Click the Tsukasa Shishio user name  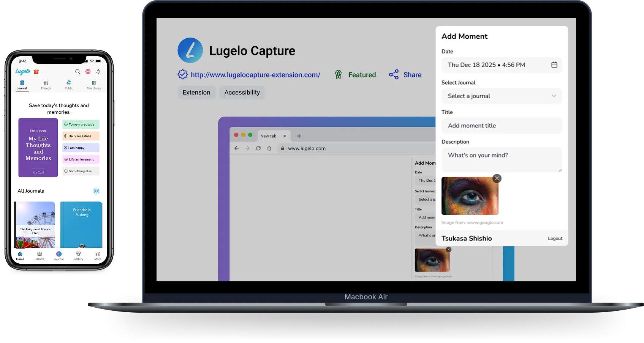[x=467, y=238]
